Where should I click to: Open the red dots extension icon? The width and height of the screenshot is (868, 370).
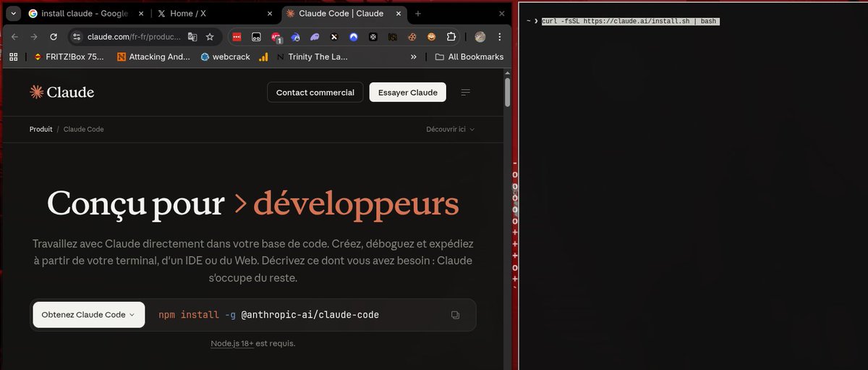click(x=237, y=37)
